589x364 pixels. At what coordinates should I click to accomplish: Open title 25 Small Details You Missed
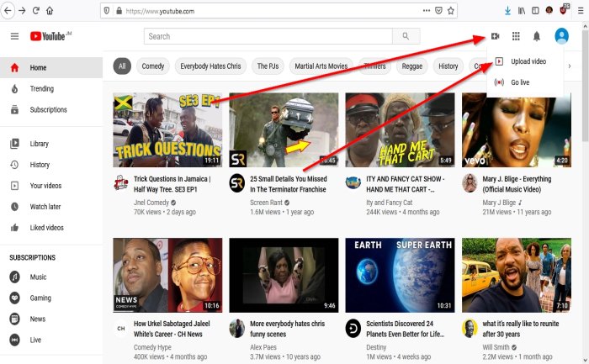[x=289, y=184]
